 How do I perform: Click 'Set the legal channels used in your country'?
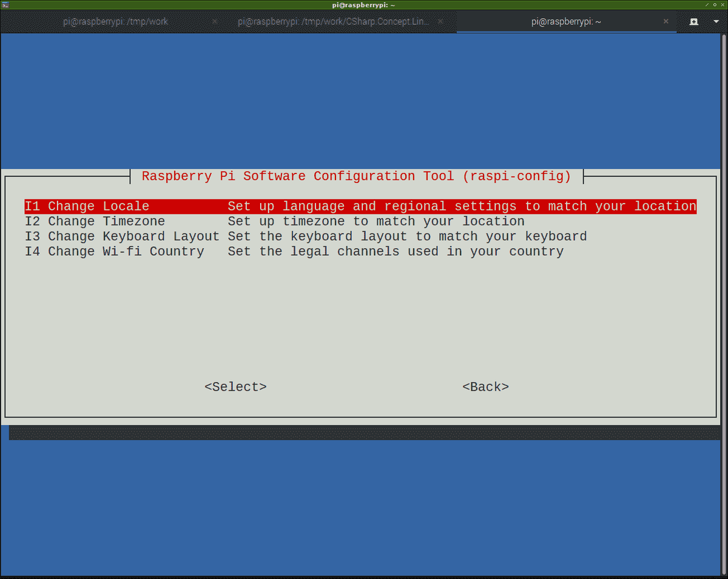pos(396,252)
